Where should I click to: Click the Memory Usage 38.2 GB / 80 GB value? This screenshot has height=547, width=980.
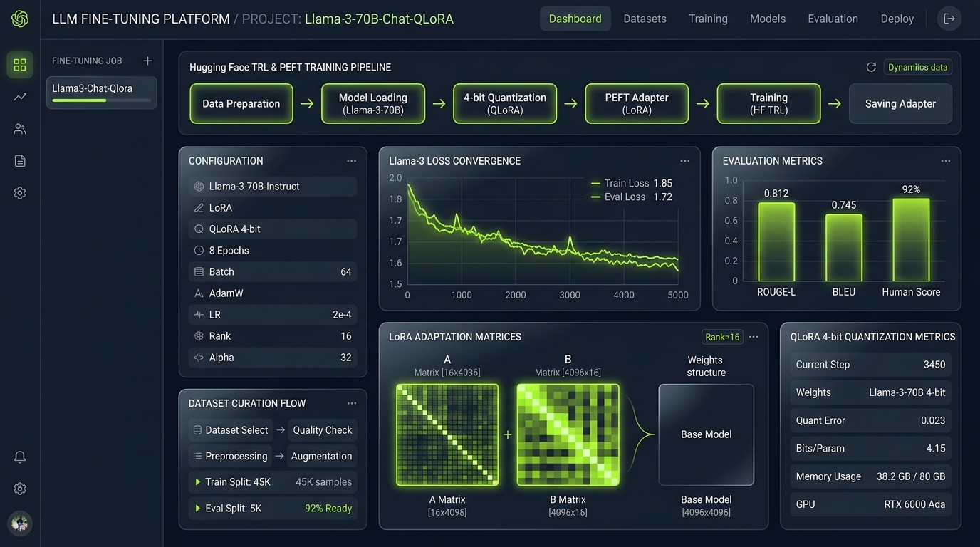(911, 476)
